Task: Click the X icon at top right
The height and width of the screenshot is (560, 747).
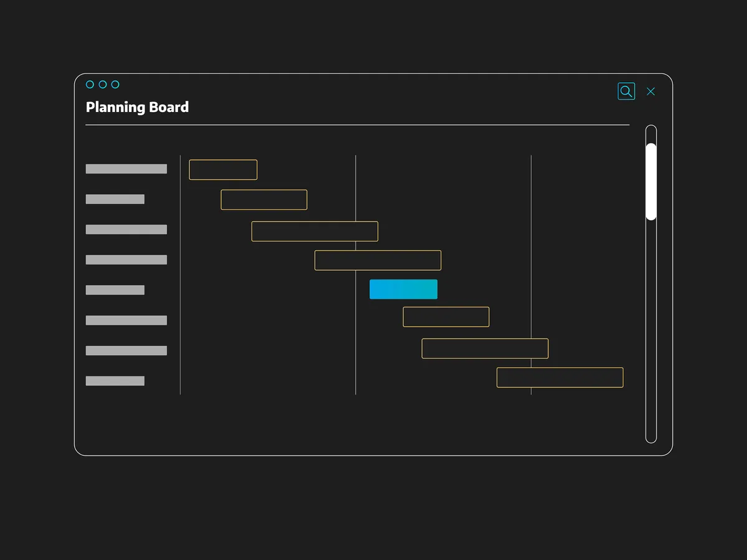Action: (x=651, y=91)
